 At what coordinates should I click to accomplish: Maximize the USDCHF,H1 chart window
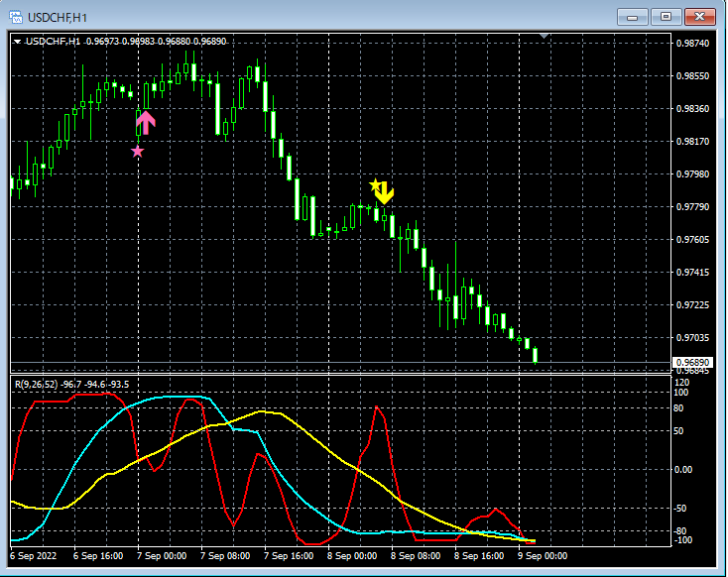666,17
